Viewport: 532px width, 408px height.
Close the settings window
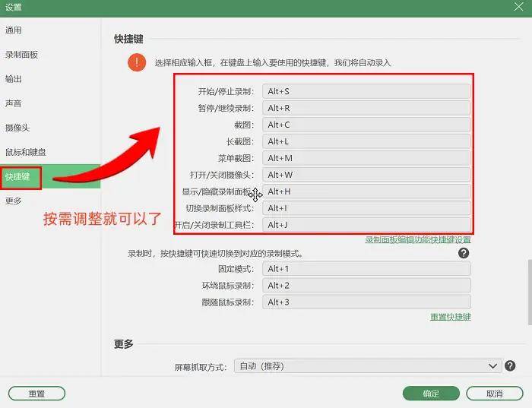tap(518, 7)
